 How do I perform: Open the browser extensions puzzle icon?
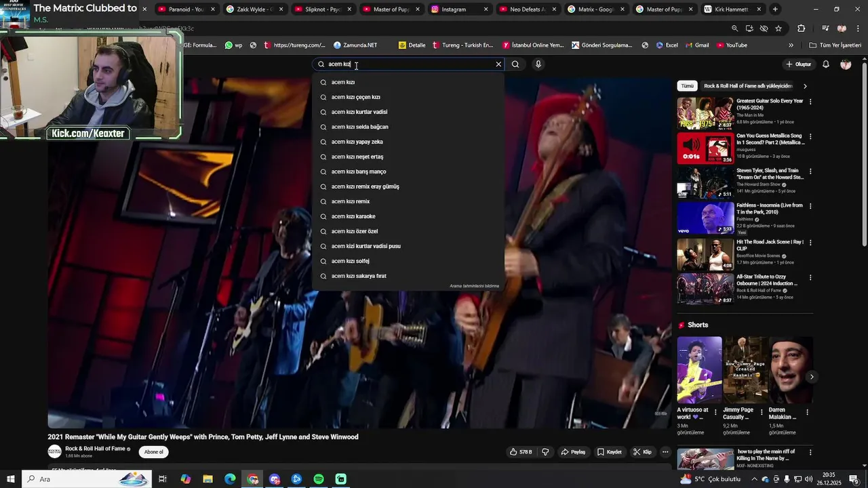pyautogui.click(x=802, y=28)
